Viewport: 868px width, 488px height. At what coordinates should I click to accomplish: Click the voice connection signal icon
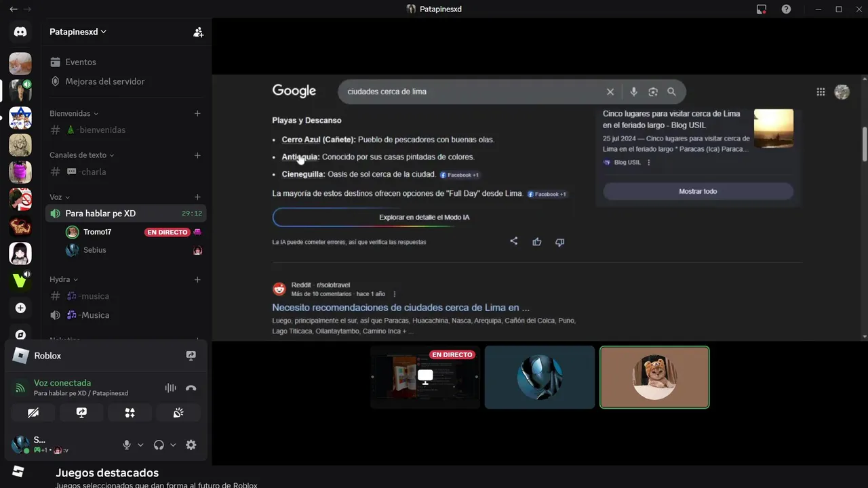(20, 388)
